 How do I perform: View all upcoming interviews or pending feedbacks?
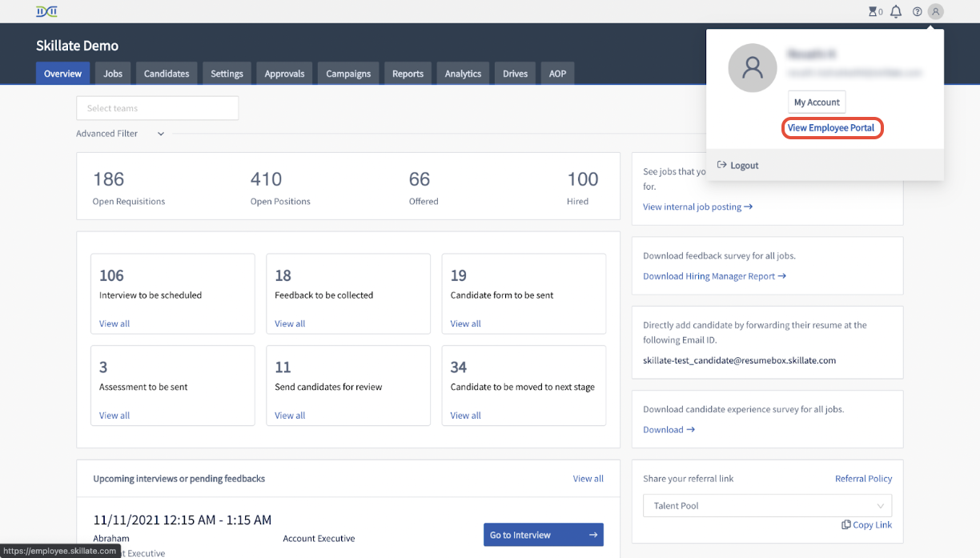pyautogui.click(x=588, y=479)
